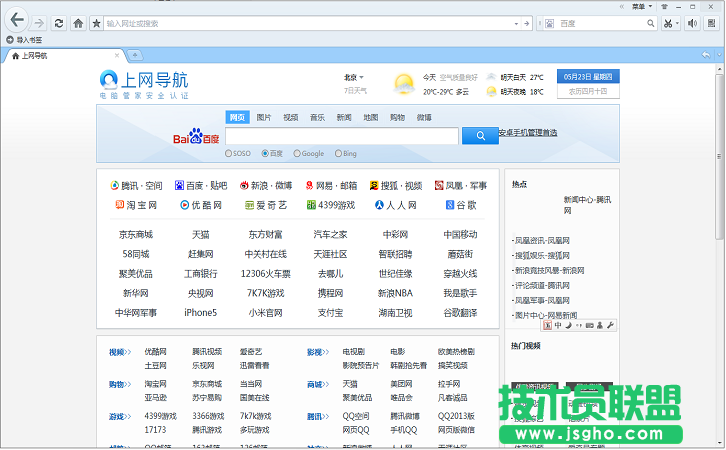Click the scissors screenshot tool icon

pyautogui.click(x=668, y=24)
